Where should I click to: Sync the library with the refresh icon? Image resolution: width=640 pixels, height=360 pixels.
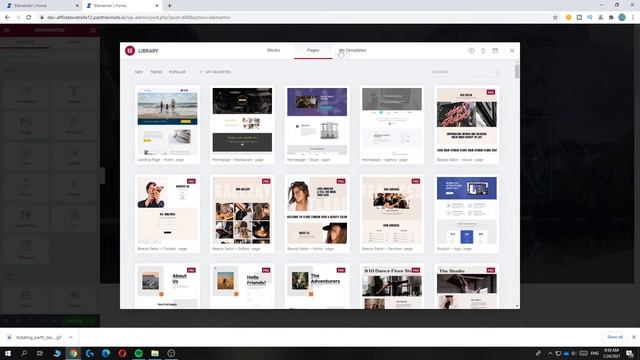pyautogui.click(x=483, y=51)
